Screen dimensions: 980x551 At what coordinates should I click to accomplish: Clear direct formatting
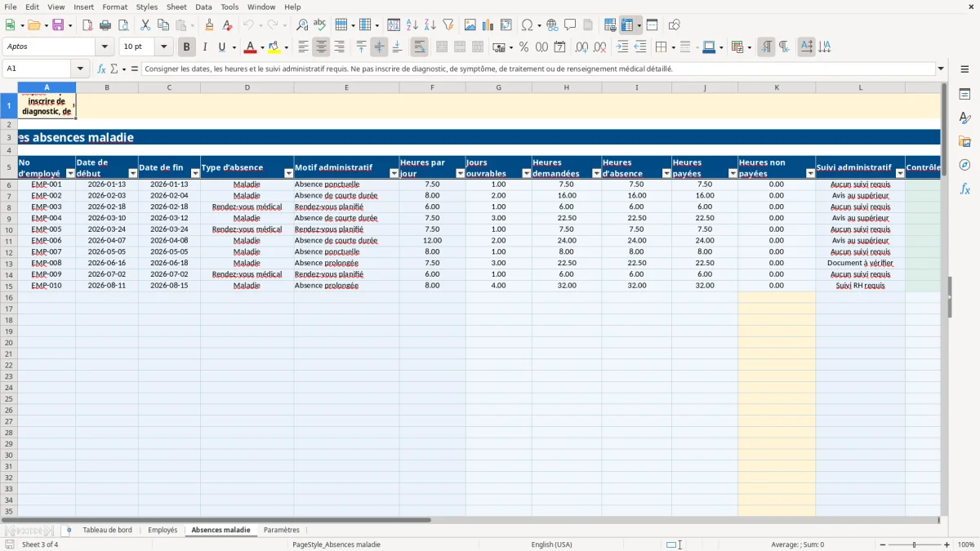click(227, 25)
